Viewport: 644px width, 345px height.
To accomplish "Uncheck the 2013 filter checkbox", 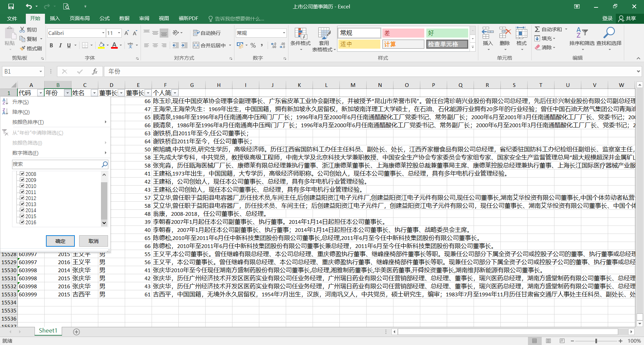I will pyautogui.click(x=22, y=204).
